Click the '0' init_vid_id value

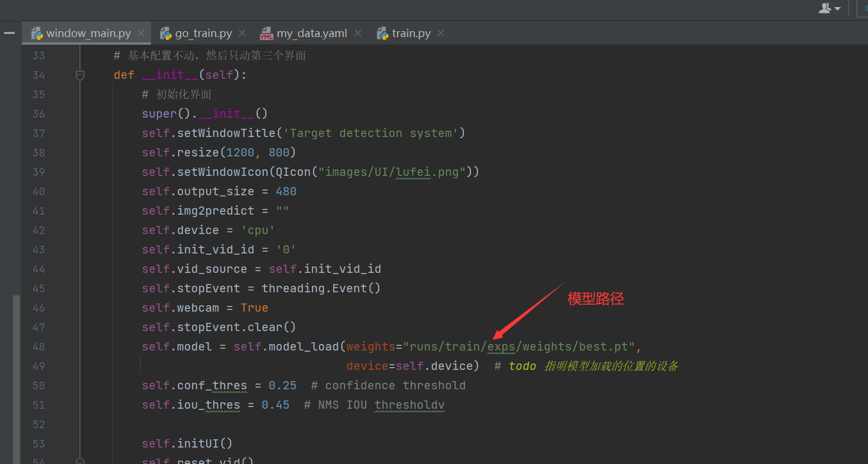pyautogui.click(x=286, y=249)
